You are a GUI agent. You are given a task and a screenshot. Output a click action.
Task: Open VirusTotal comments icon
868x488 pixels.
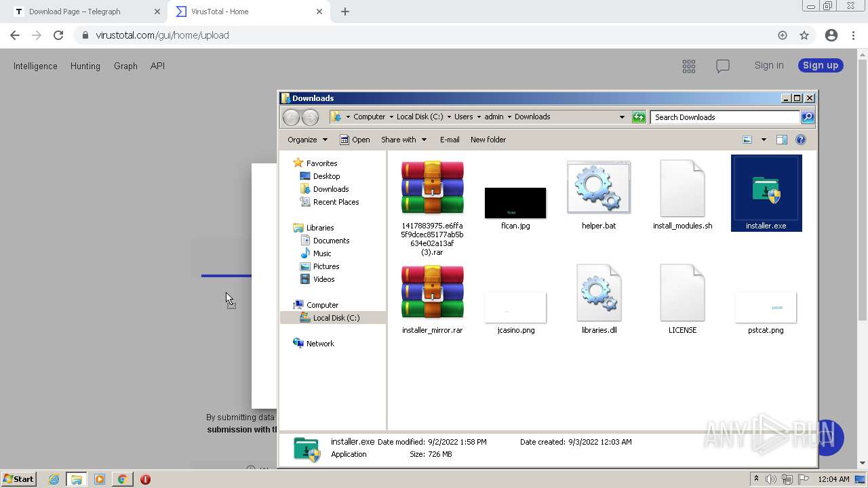pyautogui.click(x=723, y=66)
